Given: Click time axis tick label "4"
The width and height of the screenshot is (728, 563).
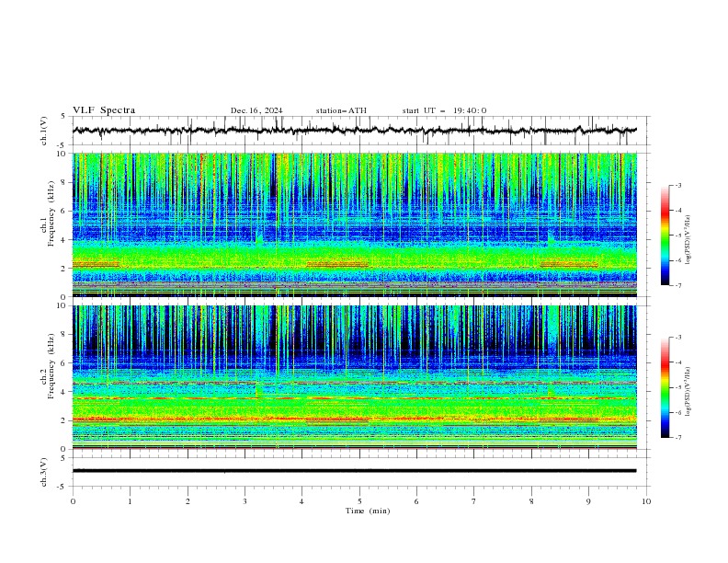Looking at the screenshot, I should click(x=301, y=501).
